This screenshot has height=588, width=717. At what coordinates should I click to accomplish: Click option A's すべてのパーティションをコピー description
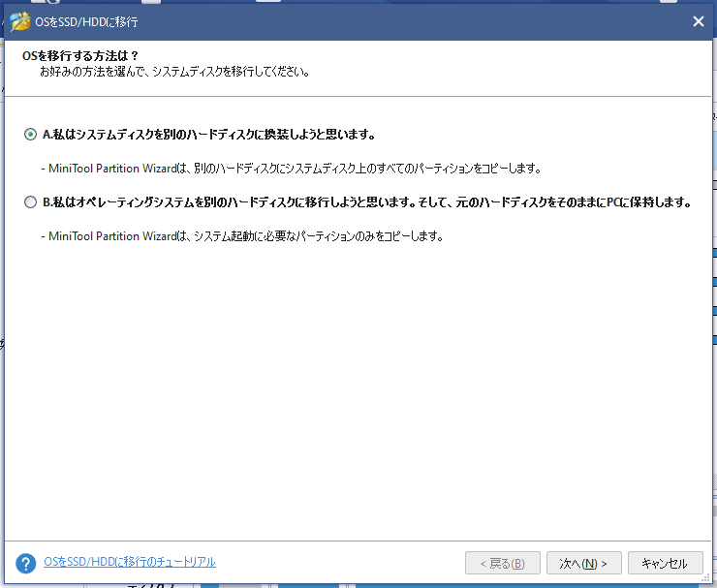tap(291, 169)
